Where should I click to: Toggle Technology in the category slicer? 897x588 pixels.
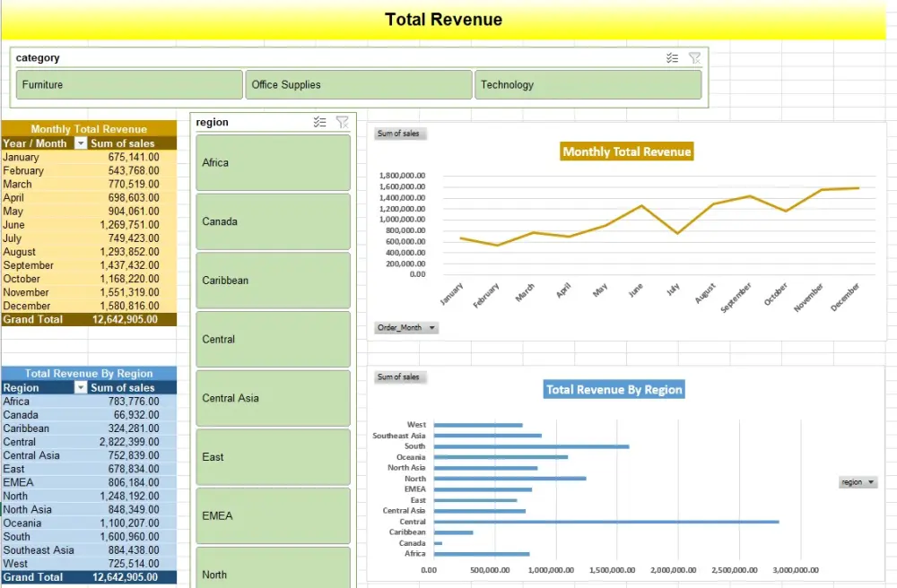pos(589,83)
